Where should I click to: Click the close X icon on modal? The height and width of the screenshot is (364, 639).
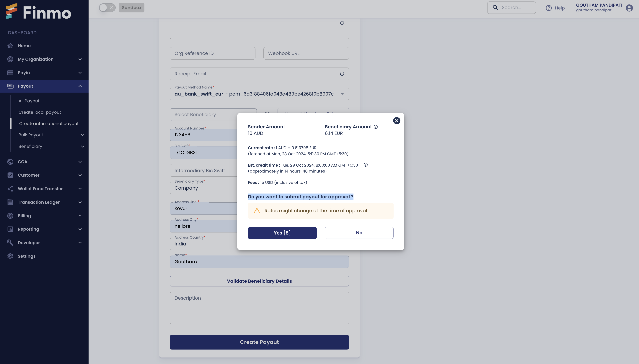click(397, 121)
